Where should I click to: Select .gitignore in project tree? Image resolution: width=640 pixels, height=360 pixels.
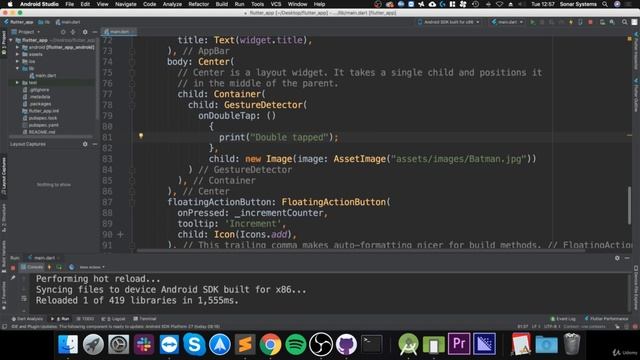coord(36,89)
